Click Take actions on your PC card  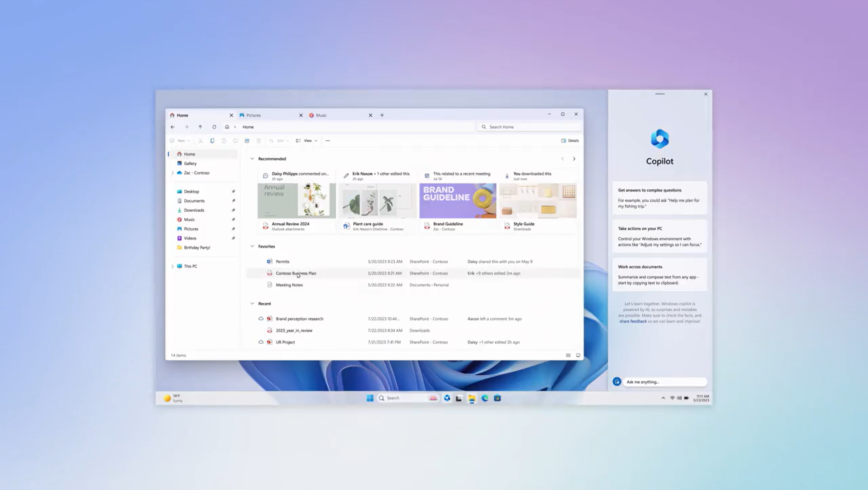(660, 236)
